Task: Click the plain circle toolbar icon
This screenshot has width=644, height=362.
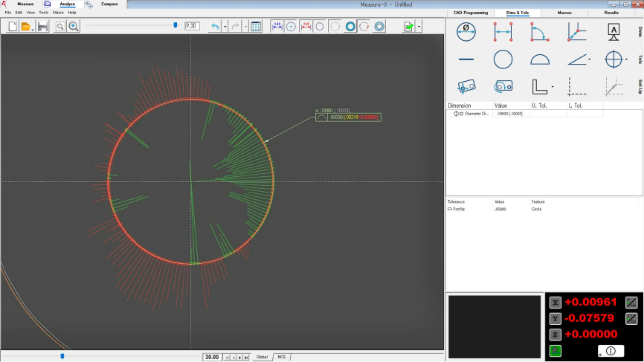Action: pos(320,27)
